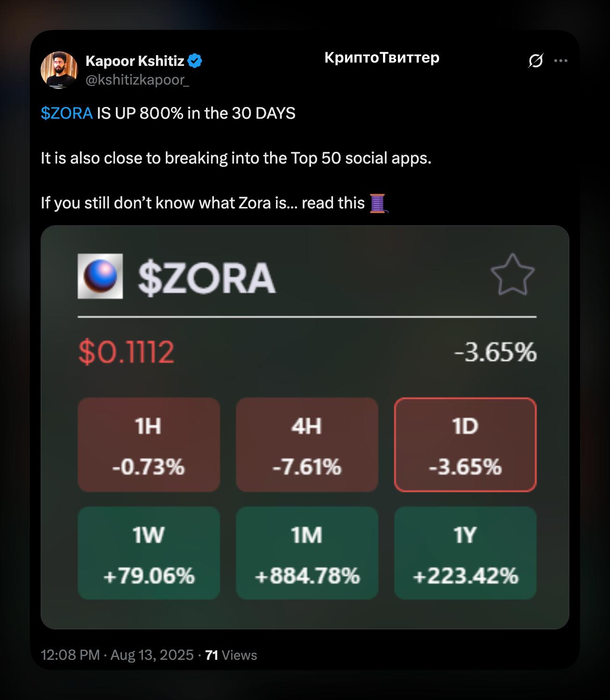Select the 1M timeframe tile
Screen dimensions: 610x700
tap(307, 553)
